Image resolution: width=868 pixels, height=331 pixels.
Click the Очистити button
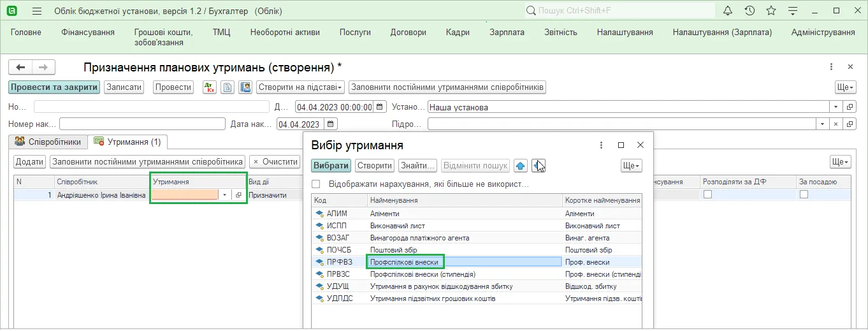tap(274, 162)
